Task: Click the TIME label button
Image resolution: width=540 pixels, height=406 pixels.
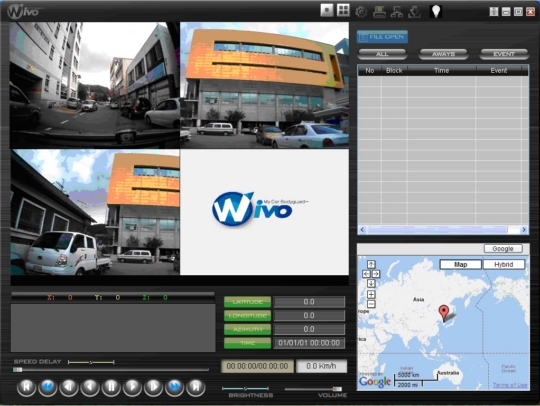Action: [x=247, y=343]
